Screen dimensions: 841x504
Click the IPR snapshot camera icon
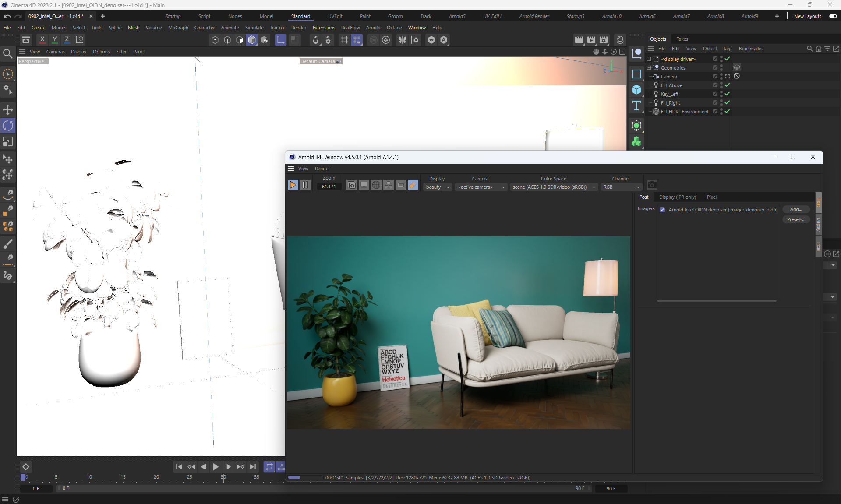652,185
